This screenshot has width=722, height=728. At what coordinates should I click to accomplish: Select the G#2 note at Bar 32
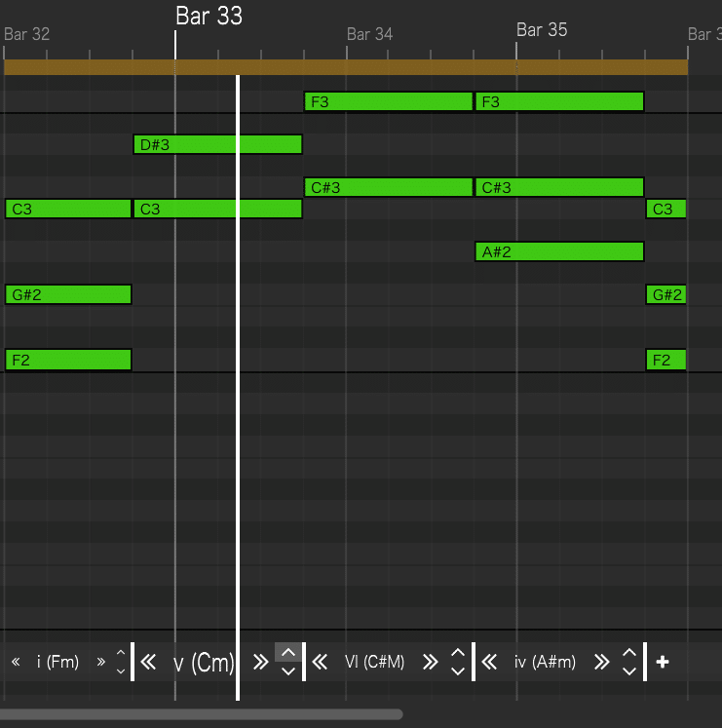click(x=68, y=294)
